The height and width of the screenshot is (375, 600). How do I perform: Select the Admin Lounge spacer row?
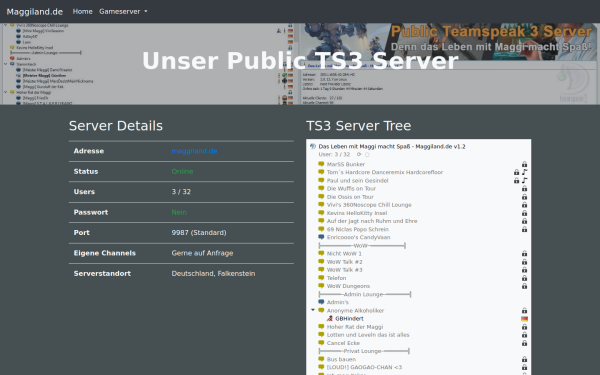point(365,294)
